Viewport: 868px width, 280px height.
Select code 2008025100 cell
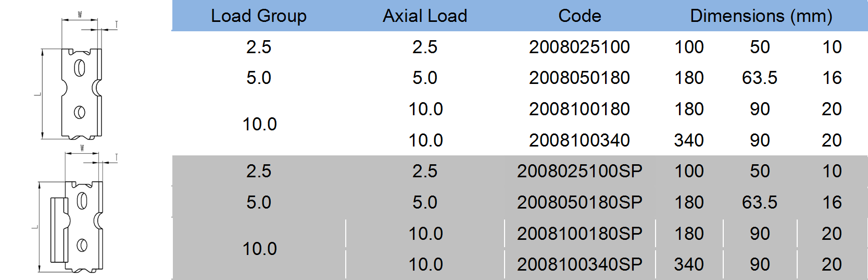pyautogui.click(x=580, y=47)
